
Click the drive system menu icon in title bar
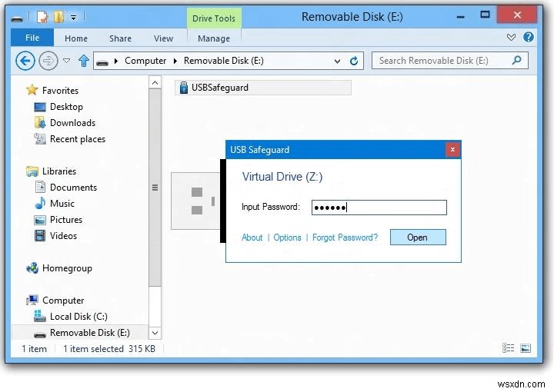(17, 18)
